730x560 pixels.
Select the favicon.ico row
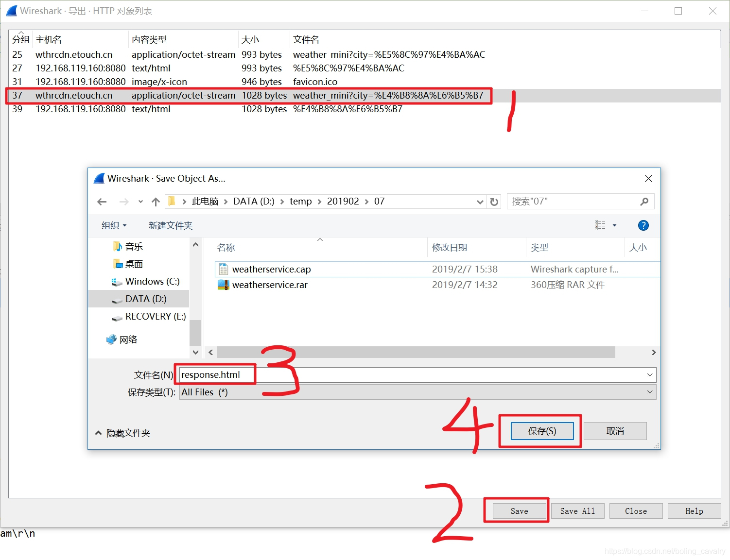[365, 82]
